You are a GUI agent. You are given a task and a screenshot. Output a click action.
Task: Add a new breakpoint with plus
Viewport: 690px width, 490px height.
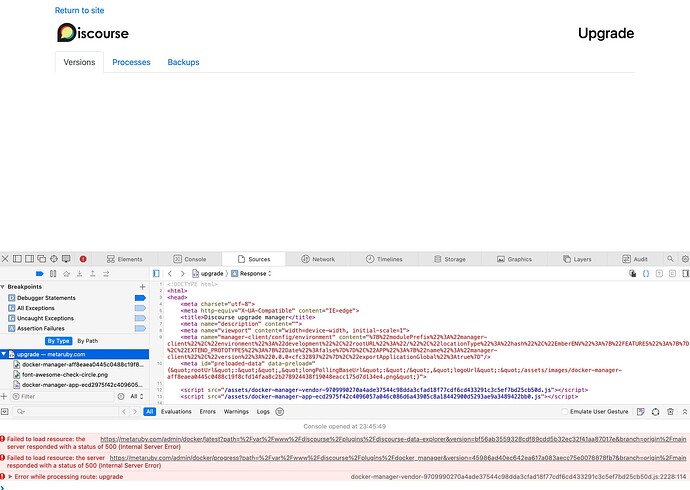pyautogui.click(x=142, y=287)
